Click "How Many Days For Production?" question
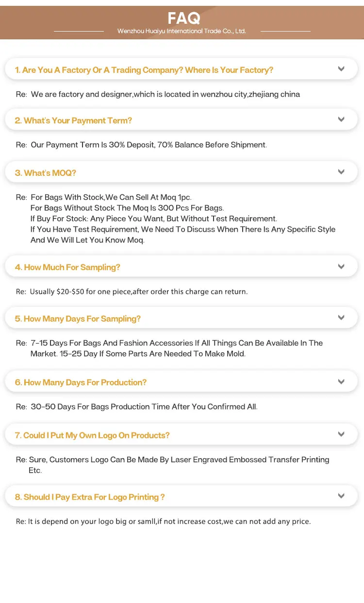The image size is (364, 603). [81, 382]
